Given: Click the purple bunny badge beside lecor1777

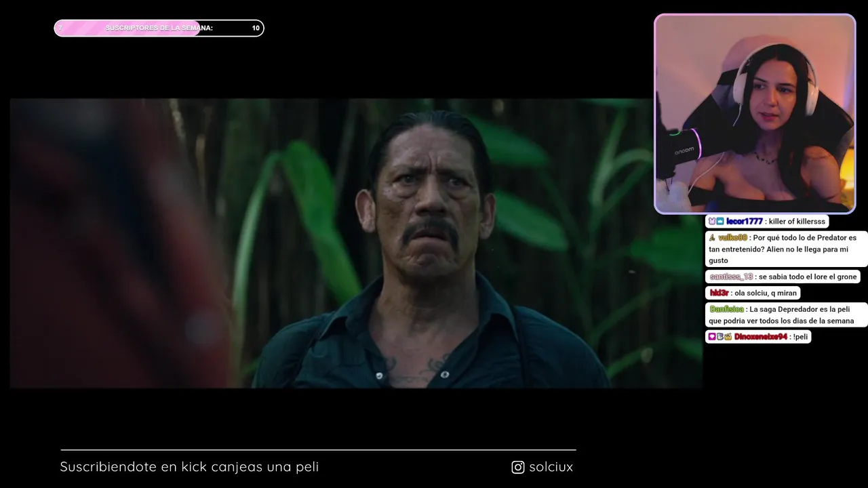Looking at the screenshot, I should [712, 222].
